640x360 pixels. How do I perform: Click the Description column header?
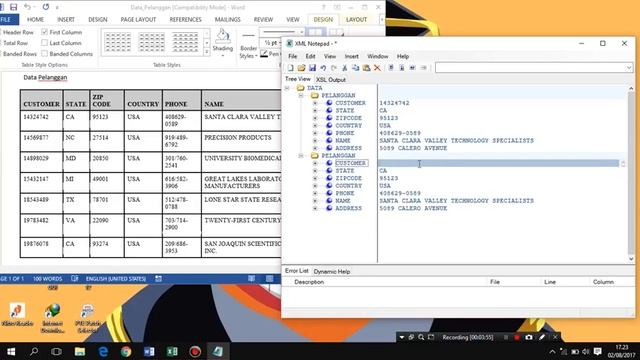coord(309,282)
